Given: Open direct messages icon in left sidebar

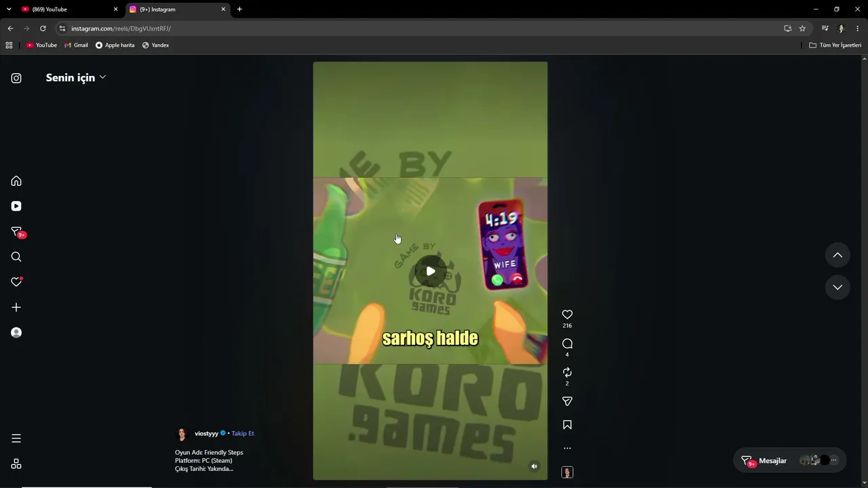Looking at the screenshot, I should (x=16, y=232).
